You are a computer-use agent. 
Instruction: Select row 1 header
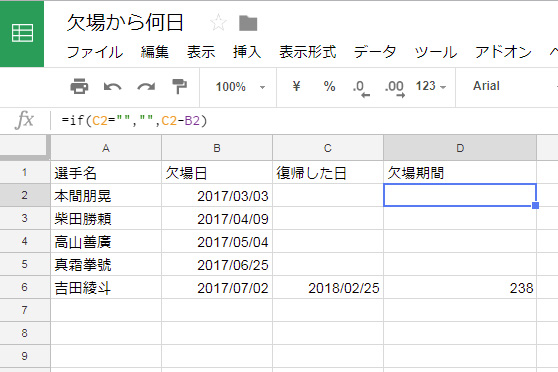pos(25,172)
